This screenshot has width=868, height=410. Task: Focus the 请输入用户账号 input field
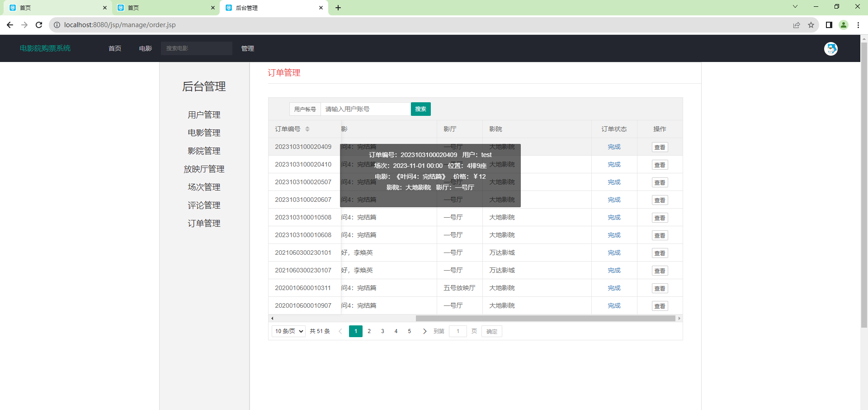tap(365, 109)
